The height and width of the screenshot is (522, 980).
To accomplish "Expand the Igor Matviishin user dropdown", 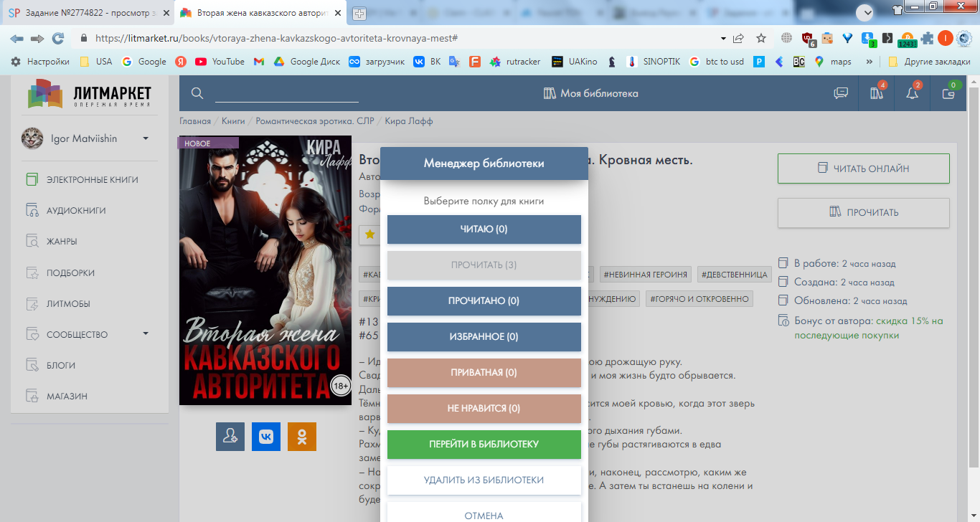I will (x=146, y=138).
